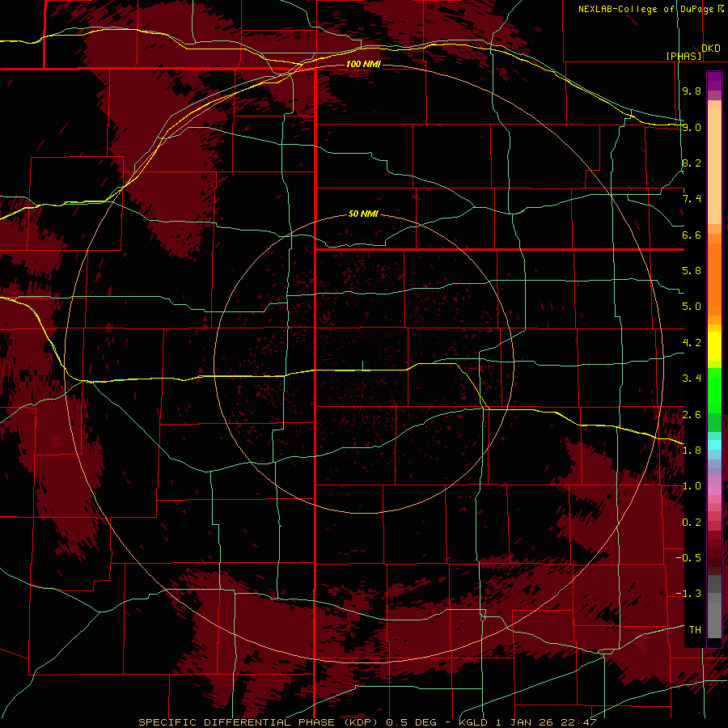Click the orange segment of color bar
Image resolution: width=728 pixels, height=728 pixels.
point(714,278)
